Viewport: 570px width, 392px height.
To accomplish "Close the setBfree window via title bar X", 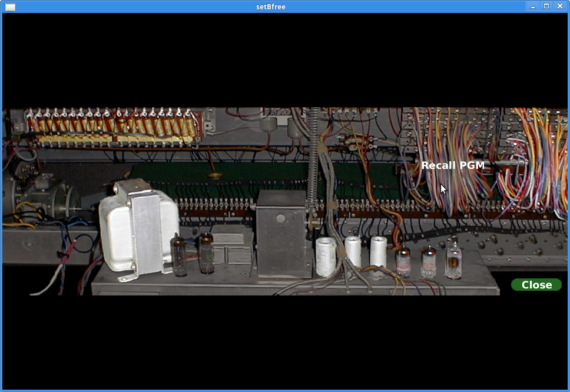I will coord(560,6).
